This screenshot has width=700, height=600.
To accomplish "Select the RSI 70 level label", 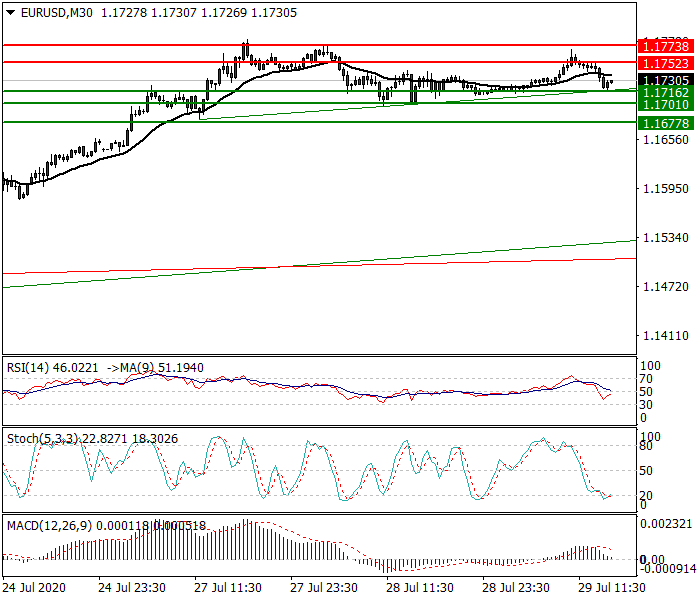I will (x=646, y=379).
